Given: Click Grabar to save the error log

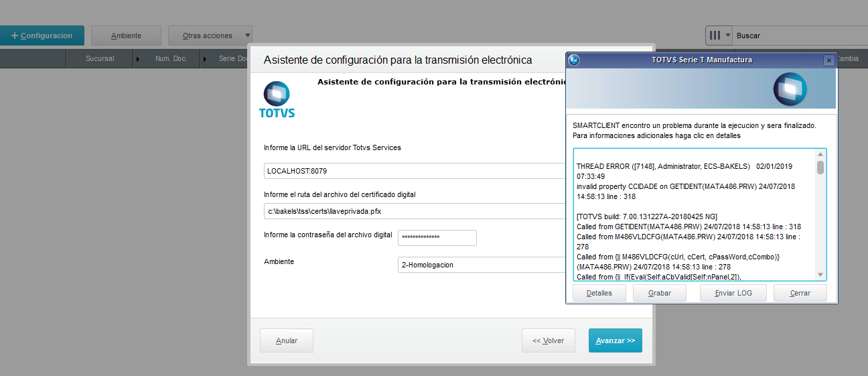Looking at the screenshot, I should coord(660,293).
